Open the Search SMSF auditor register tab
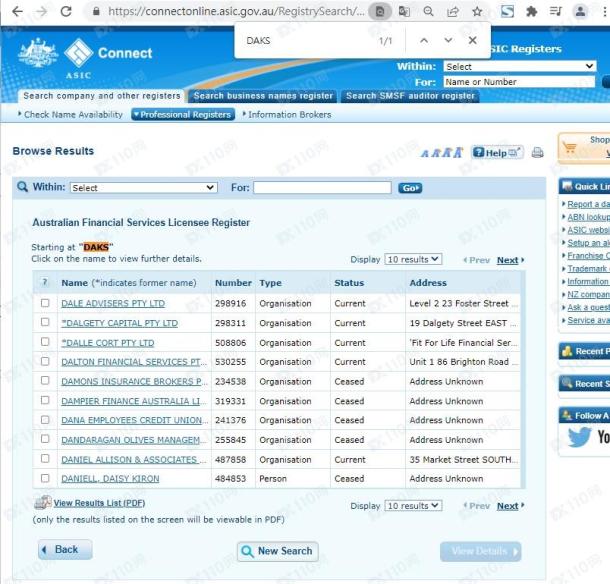This screenshot has width=610, height=584. 410,96
